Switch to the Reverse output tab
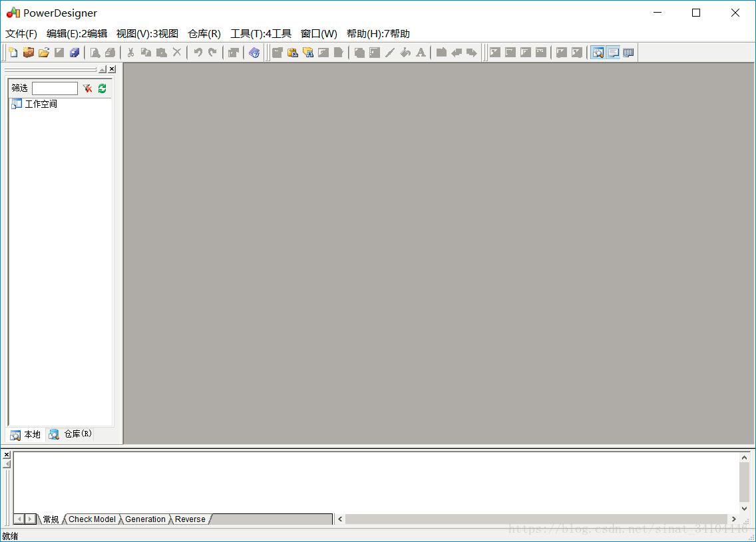The height and width of the screenshot is (542, 756). tap(190, 519)
